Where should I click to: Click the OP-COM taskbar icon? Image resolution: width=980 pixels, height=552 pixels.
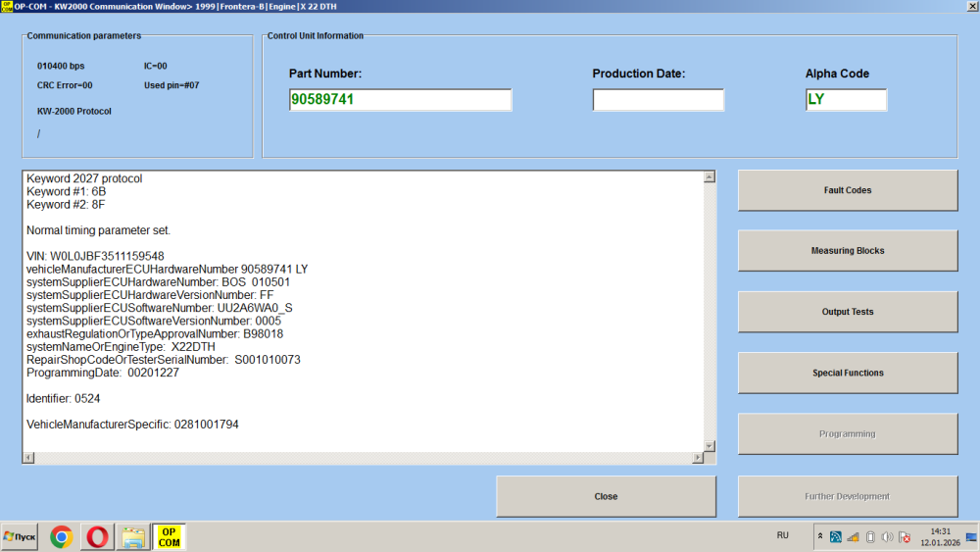169,536
